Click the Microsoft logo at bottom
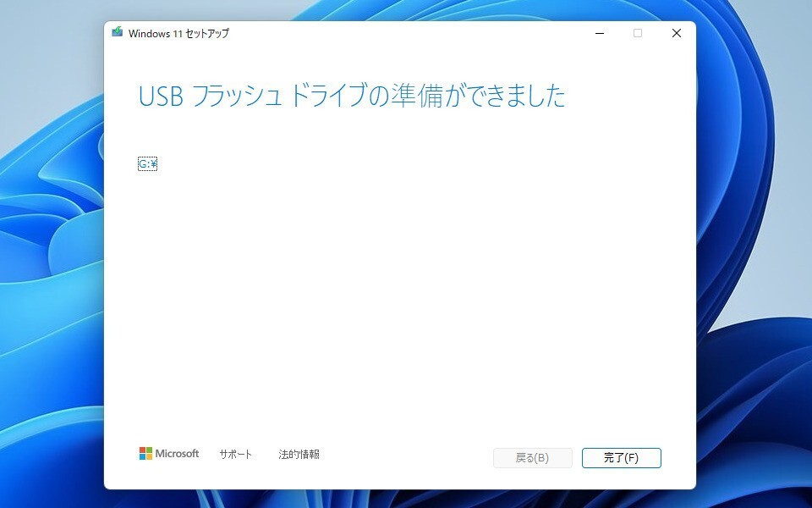The height and width of the screenshot is (508, 812). 169,454
